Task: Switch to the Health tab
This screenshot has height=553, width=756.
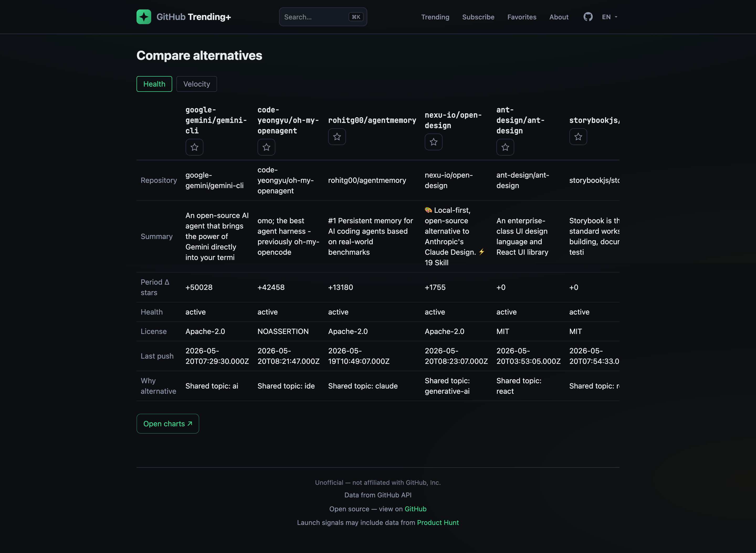Action: pos(154,84)
